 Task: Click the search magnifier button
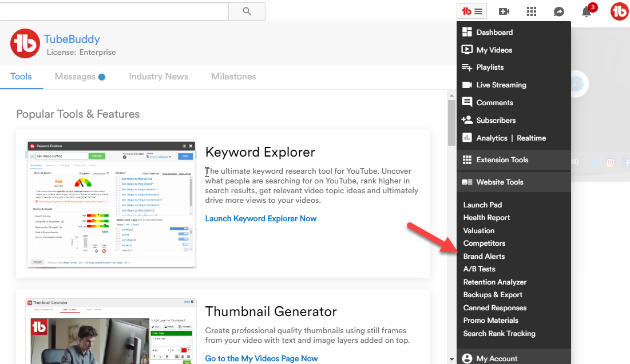247,11
